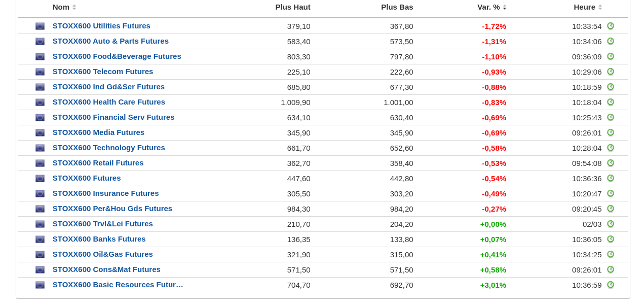Click flag icon beside STOXX600 Insurance Futures
Image resolution: width=644 pixels, height=306 pixels.
(x=40, y=194)
